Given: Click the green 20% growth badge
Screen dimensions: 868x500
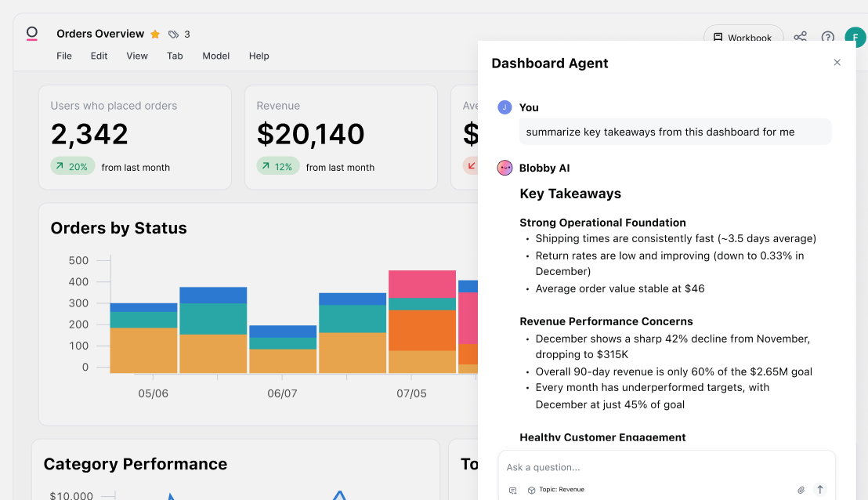Looking at the screenshot, I should pos(72,166).
